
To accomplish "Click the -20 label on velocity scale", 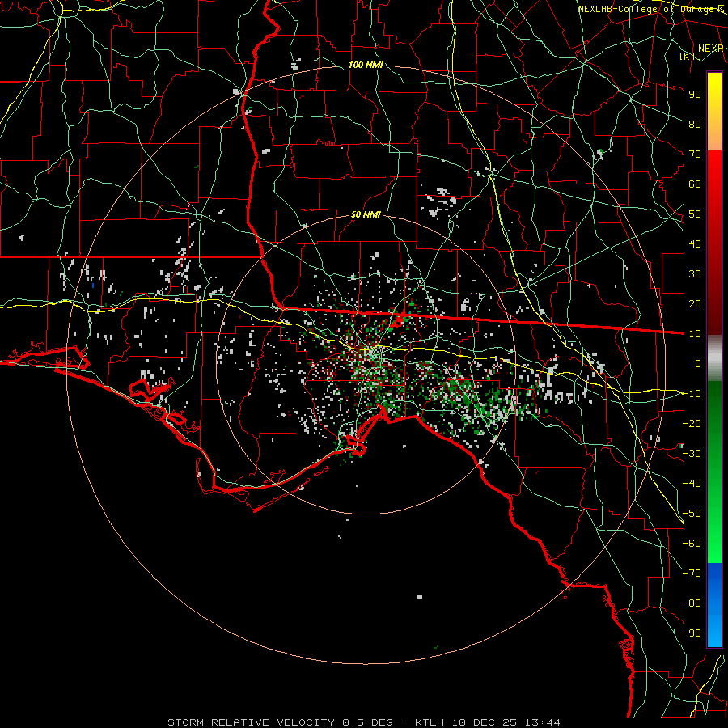I will point(692,423).
